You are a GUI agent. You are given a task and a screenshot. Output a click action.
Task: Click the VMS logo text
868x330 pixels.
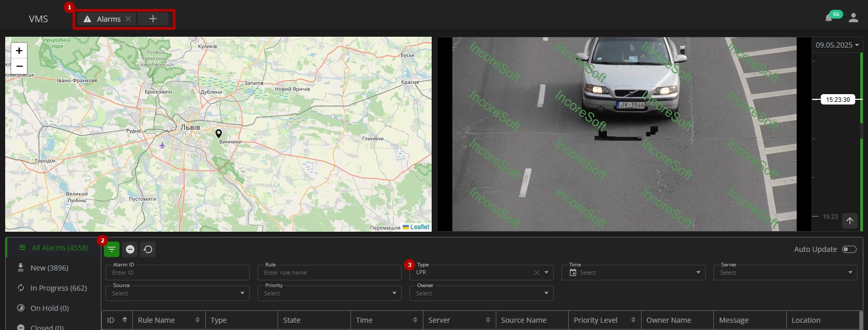38,19
